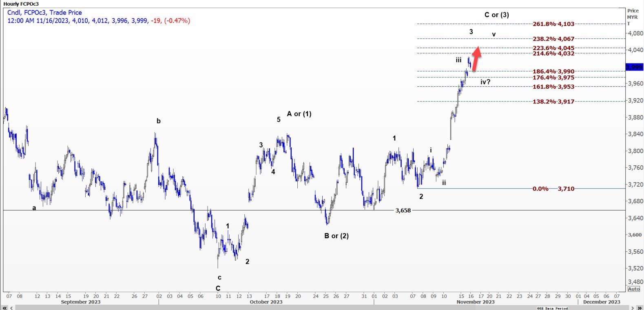
Task: Select the 186.4% 3,990 Fibonacci label
Action: (x=553, y=72)
